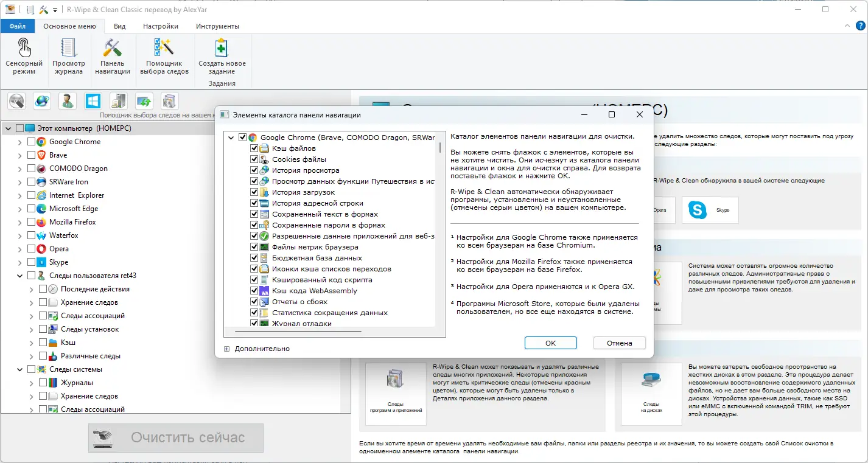Screen dimensions: 868x463
Task: Collapse the Google Chrome group in the dialog
Action: point(231,138)
